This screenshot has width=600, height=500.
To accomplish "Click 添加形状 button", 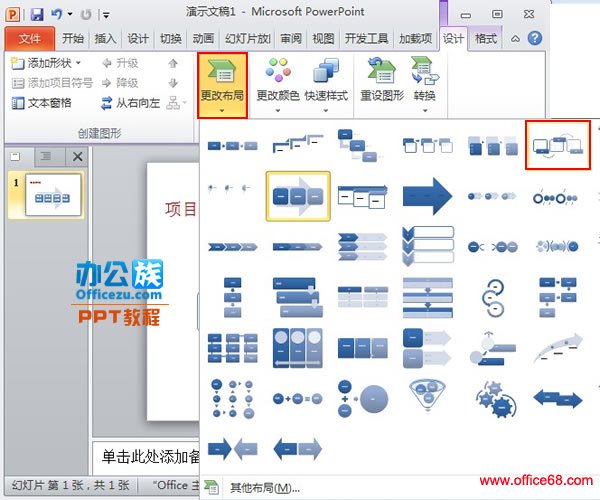I will [42, 63].
